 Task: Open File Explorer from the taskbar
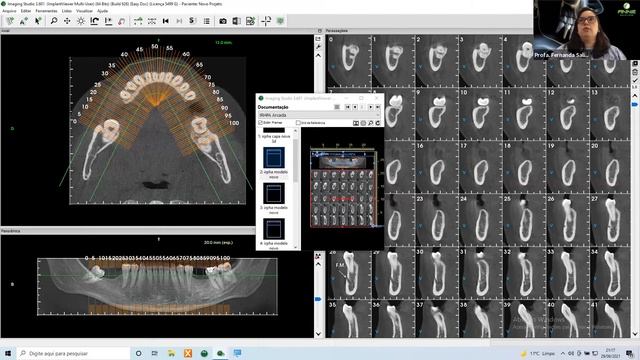[171, 353]
